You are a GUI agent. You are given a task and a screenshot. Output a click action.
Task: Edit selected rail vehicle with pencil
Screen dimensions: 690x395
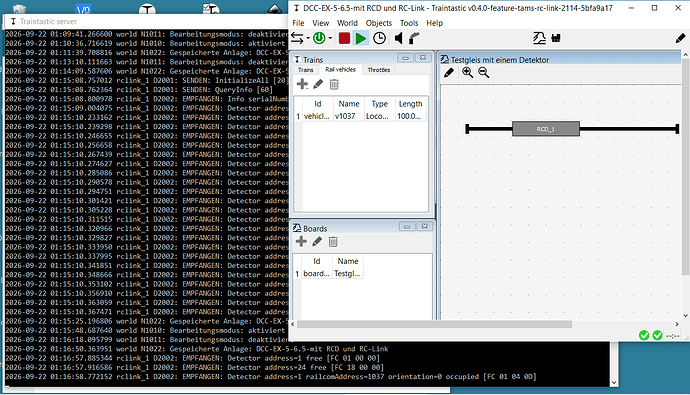(x=318, y=84)
